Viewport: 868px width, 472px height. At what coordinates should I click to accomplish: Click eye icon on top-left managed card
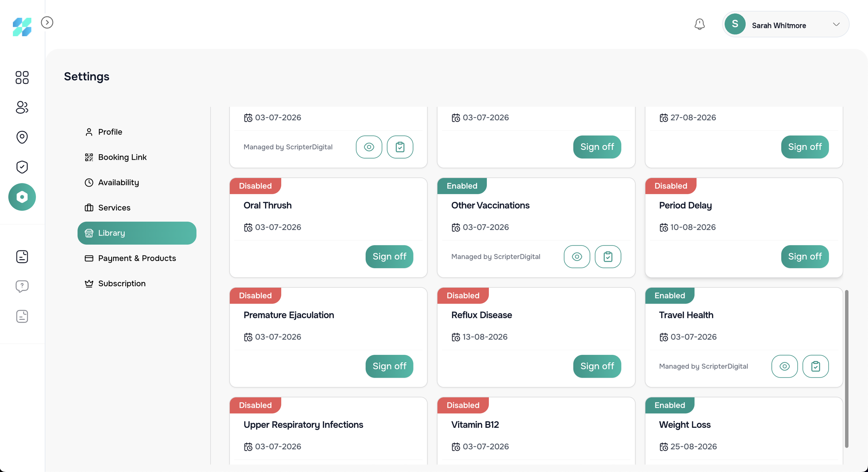[369, 147]
